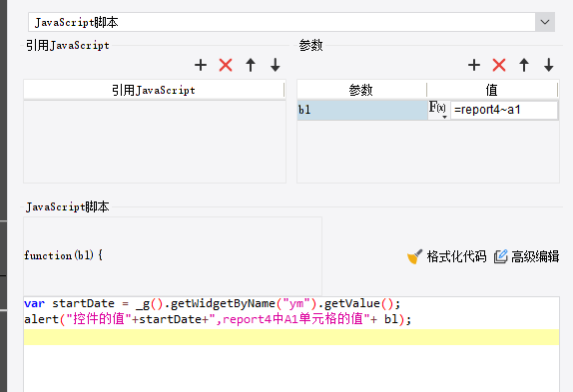Click the 值 column header
The height and width of the screenshot is (392, 573).
[492, 90]
